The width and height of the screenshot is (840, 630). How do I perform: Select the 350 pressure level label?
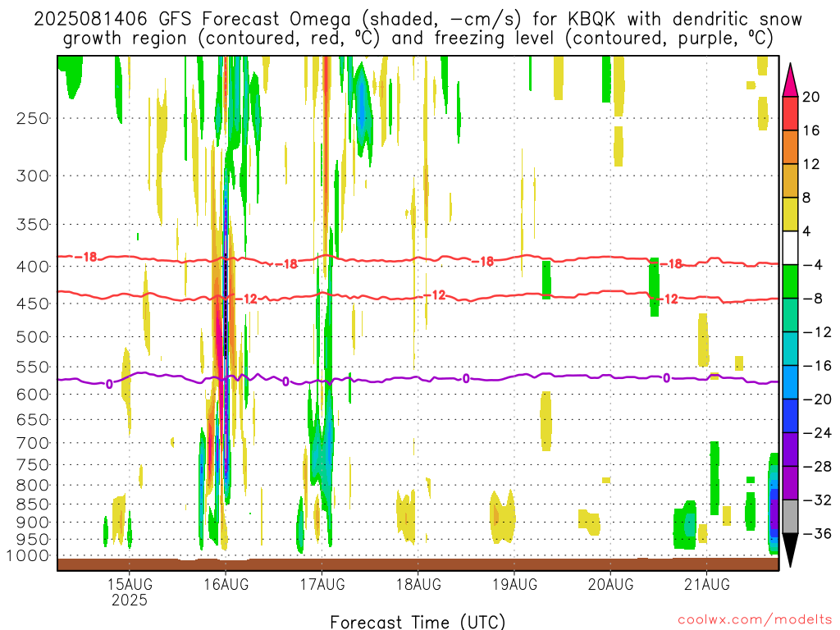33,225
